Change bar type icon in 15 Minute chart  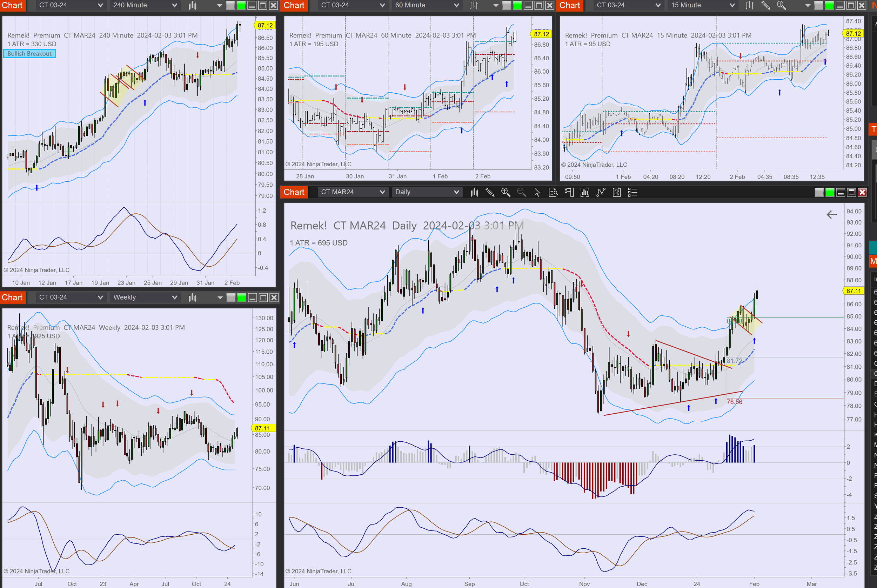[749, 5]
